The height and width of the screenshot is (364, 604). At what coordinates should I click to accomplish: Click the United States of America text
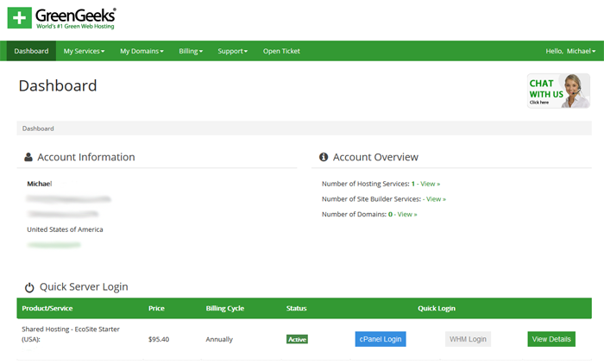pos(65,229)
